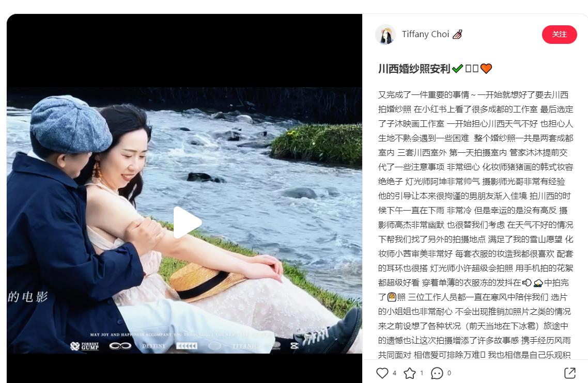
Task: Click the TITANIC watermark in the video
Action: [x=244, y=346]
